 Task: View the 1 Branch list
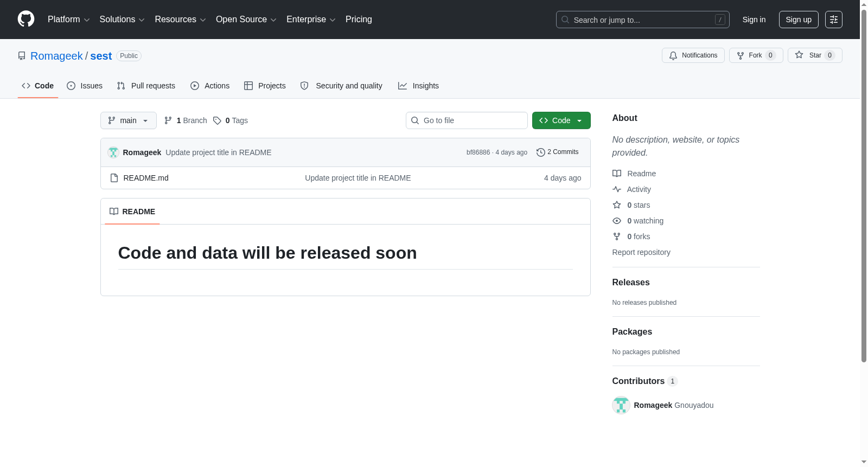186,120
